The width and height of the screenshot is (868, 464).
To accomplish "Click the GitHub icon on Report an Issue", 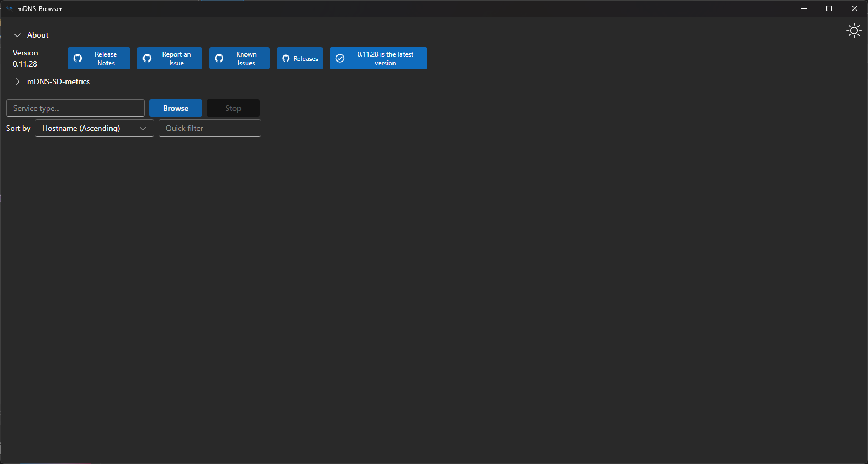I will (x=147, y=58).
